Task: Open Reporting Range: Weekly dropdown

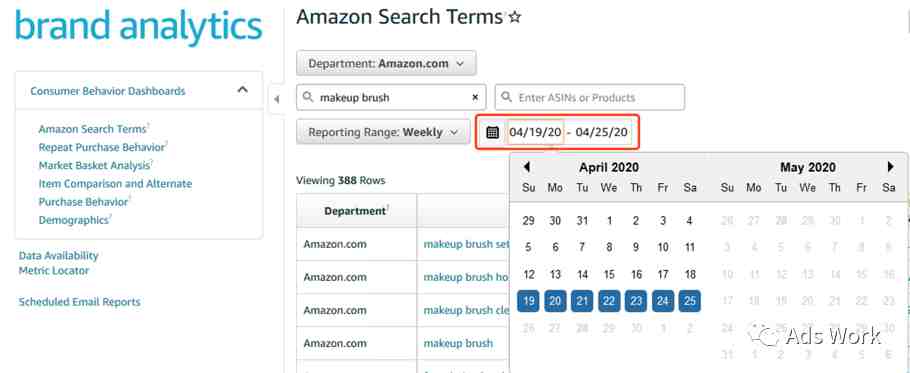Action: click(x=383, y=132)
